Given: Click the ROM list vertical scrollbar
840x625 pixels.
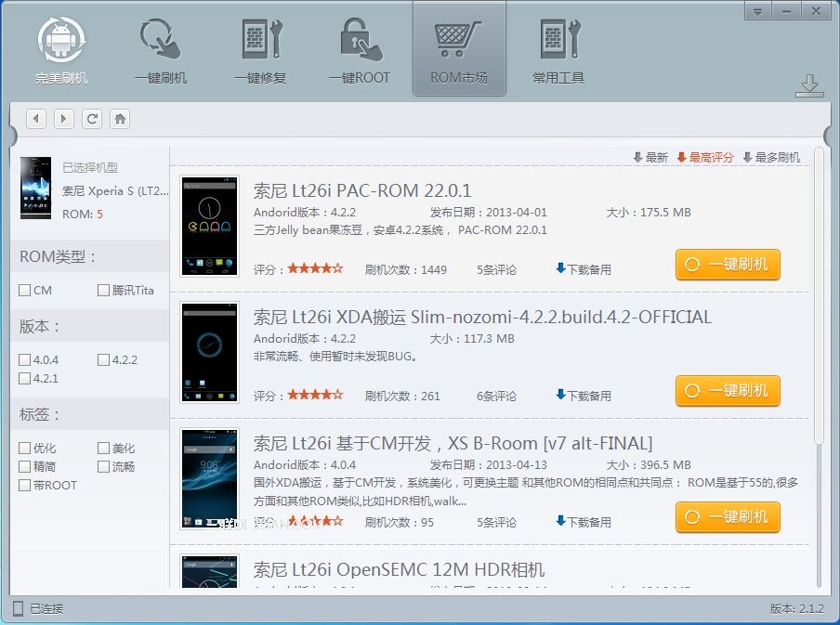Looking at the screenshot, I should point(818,295).
